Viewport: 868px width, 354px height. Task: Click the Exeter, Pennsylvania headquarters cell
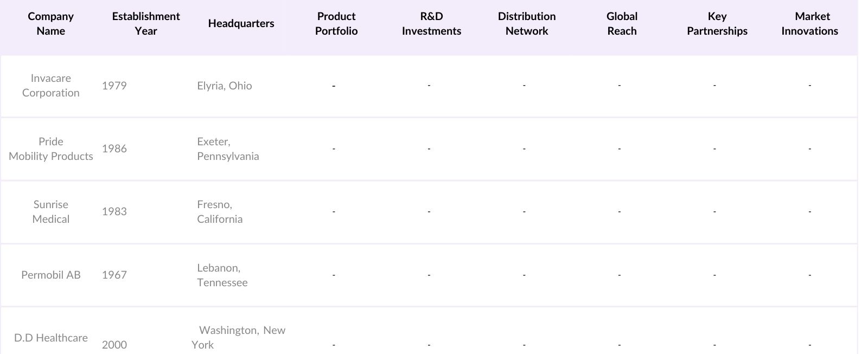click(x=228, y=149)
